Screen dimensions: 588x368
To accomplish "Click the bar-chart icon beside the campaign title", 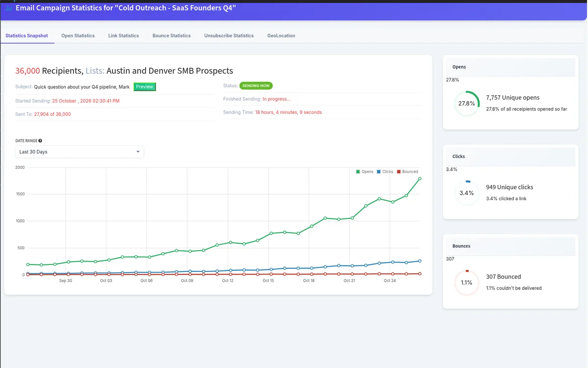I will tap(8, 8).
